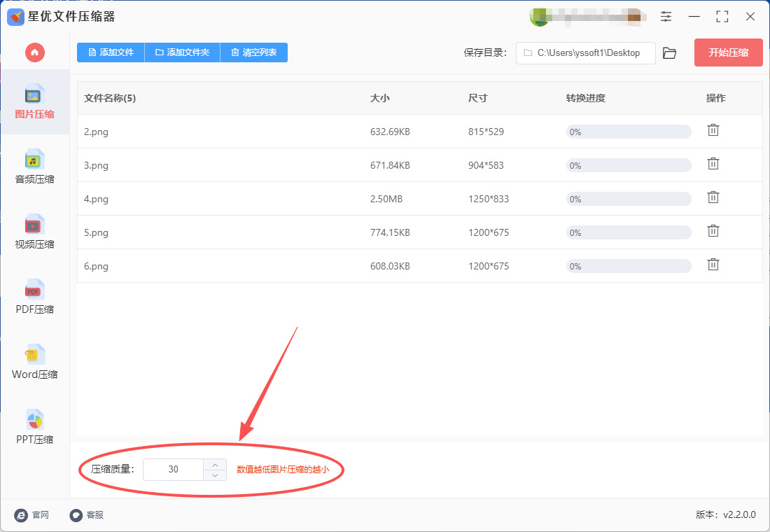Click the hint 数值越低图片压缩的越小

coord(283,470)
